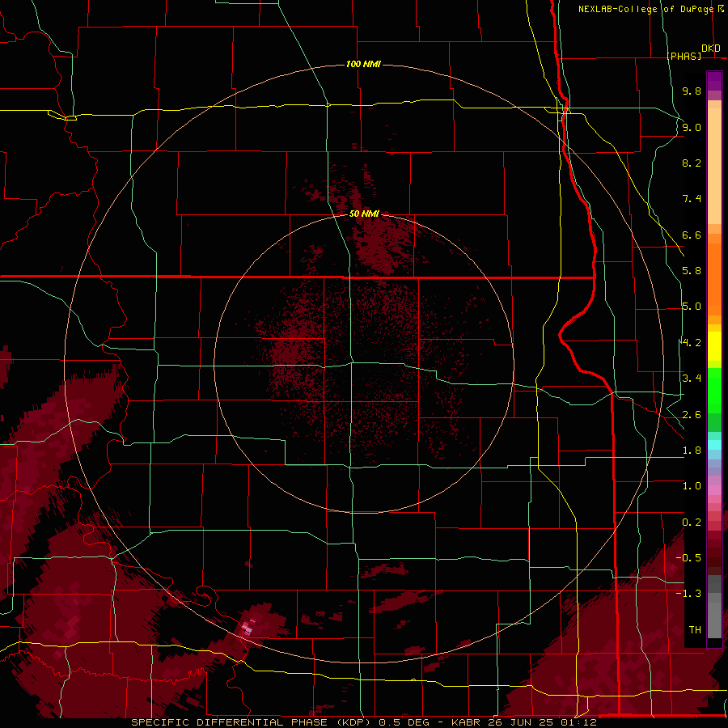Image resolution: width=728 pixels, height=728 pixels.
Task: Select the 5.0 value on color scale
Action: click(x=692, y=307)
